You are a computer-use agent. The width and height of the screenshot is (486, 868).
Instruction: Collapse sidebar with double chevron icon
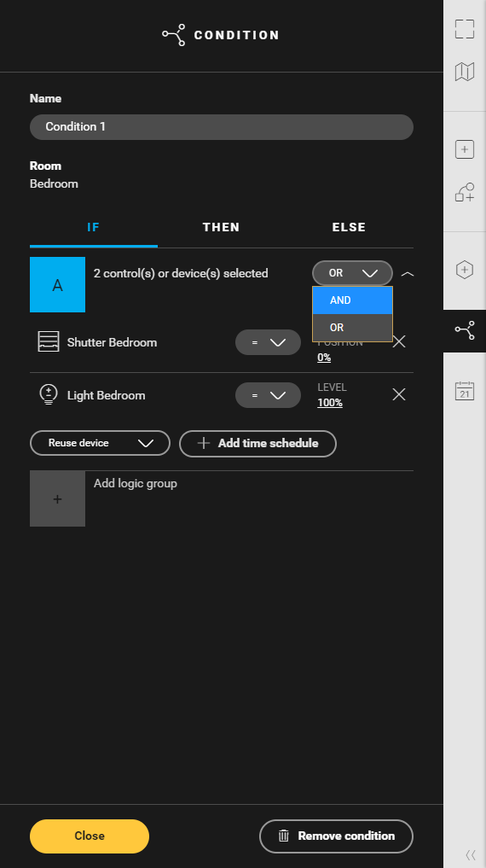click(x=471, y=854)
